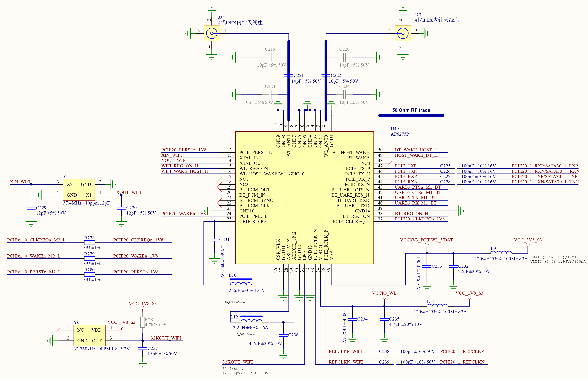Image resolution: width=588 pixels, height=380 pixels.
Task: Select capacitor C219 symbol
Action: click(x=270, y=57)
